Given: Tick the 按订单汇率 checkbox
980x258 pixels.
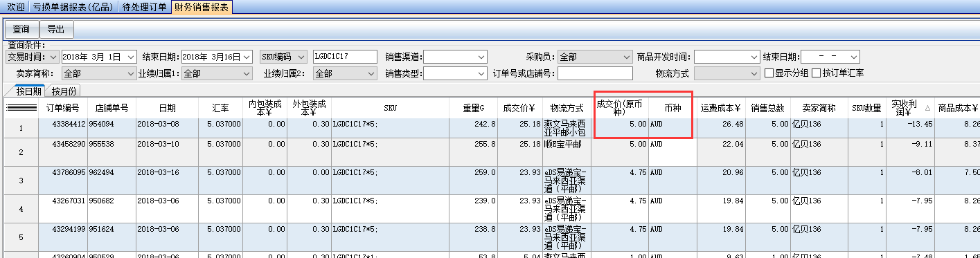Looking at the screenshot, I should (817, 73).
